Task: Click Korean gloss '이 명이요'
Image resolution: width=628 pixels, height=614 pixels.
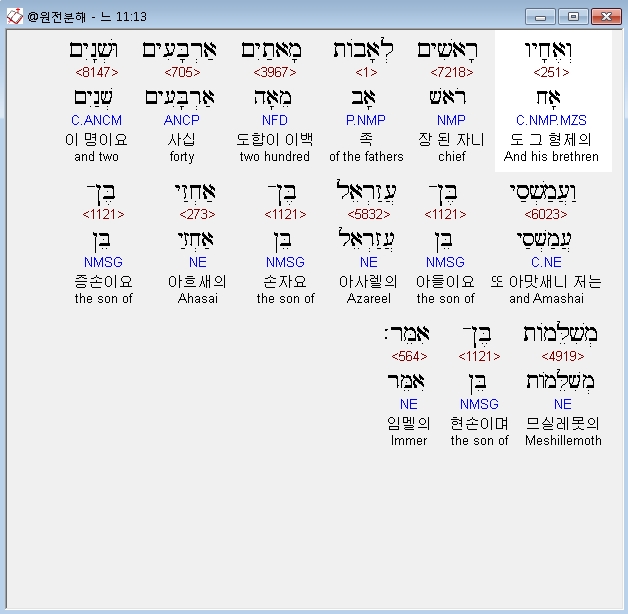Action: [x=96, y=140]
